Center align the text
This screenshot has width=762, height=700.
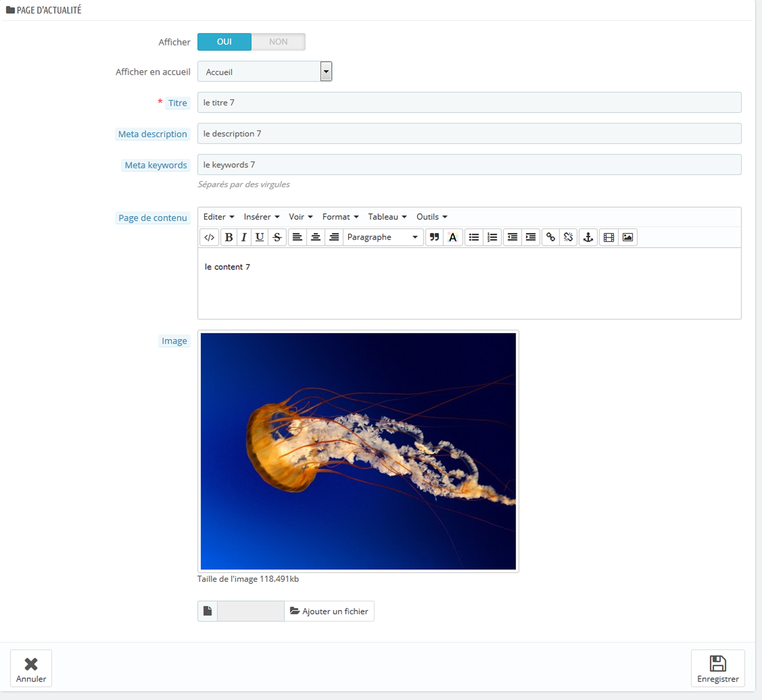click(316, 237)
